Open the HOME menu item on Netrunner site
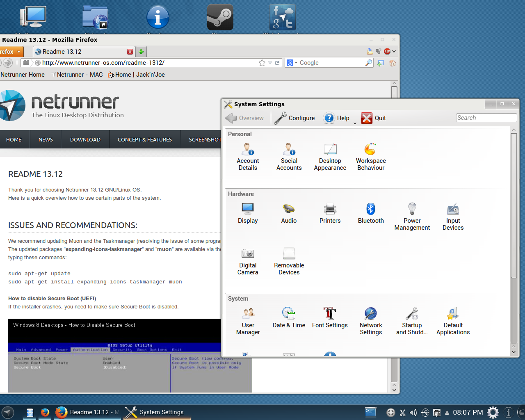525x420 pixels. point(14,139)
